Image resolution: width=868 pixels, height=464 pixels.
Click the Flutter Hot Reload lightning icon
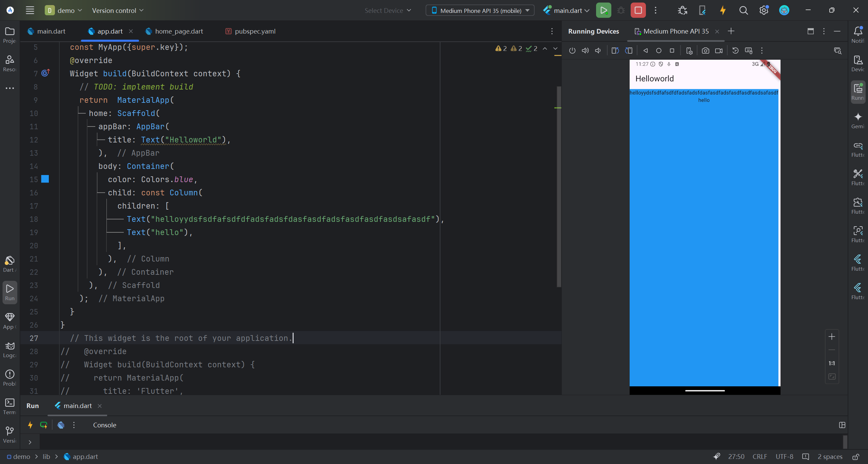coord(723,11)
